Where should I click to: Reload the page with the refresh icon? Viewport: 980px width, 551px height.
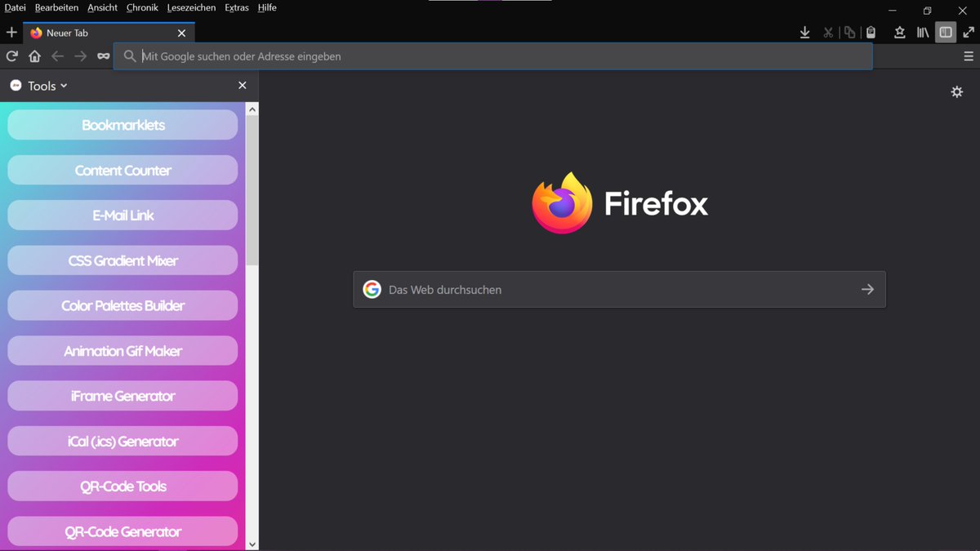pos(11,56)
